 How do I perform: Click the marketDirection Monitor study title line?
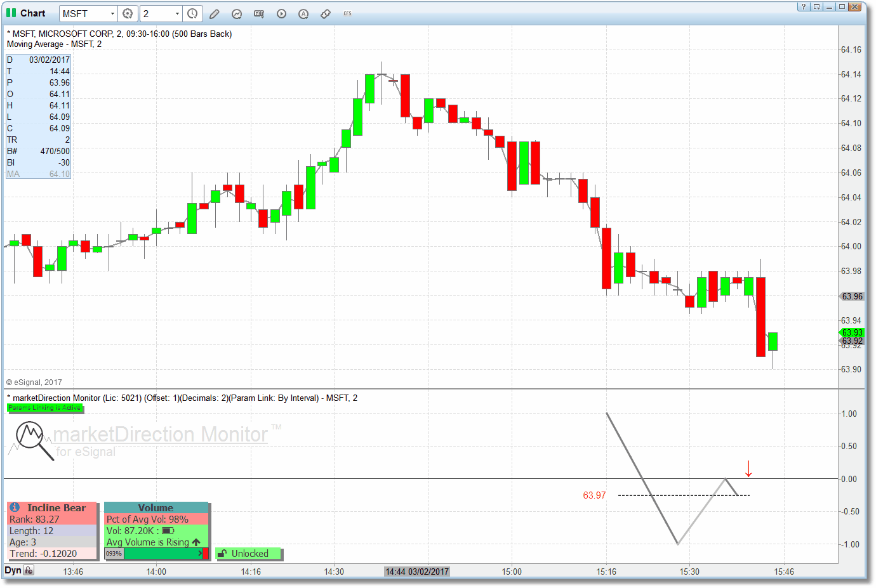tap(182, 398)
